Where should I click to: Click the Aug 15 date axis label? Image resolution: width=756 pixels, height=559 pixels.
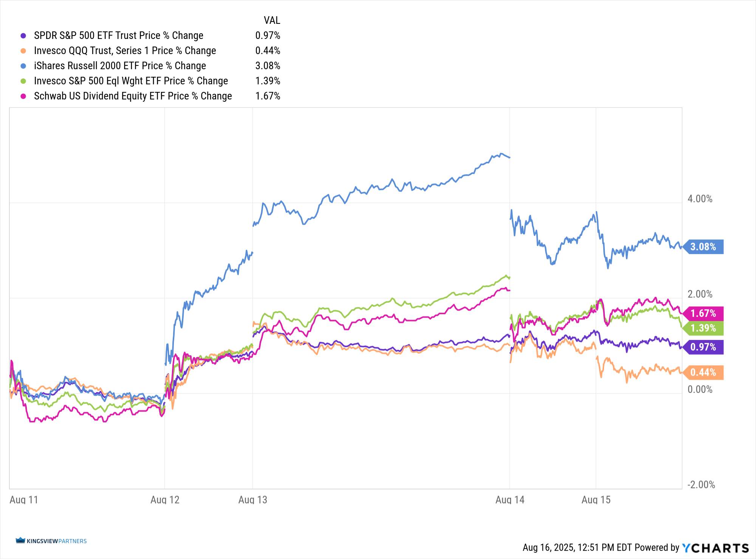click(x=596, y=500)
